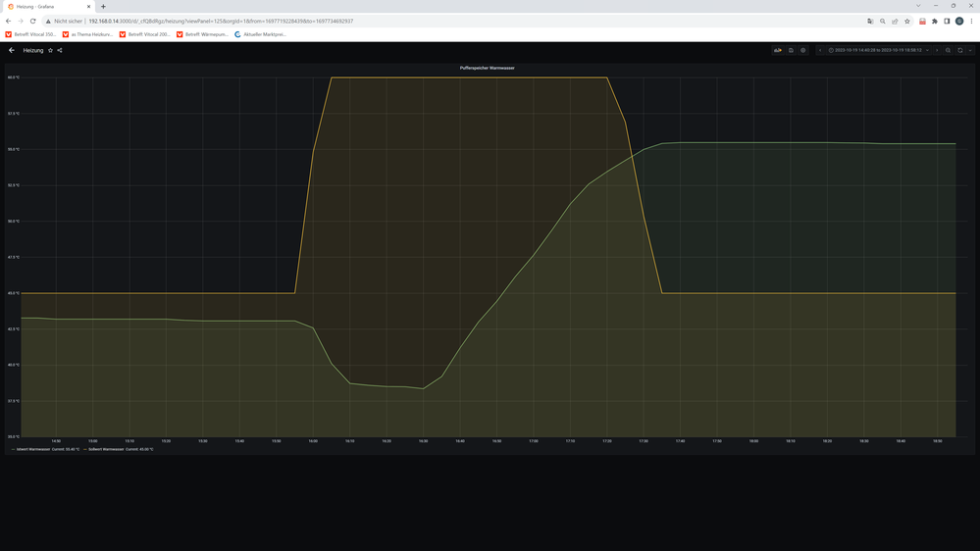Screen dimensions: 980x551
Task: Click the Add panel icon
Action: click(x=778, y=50)
